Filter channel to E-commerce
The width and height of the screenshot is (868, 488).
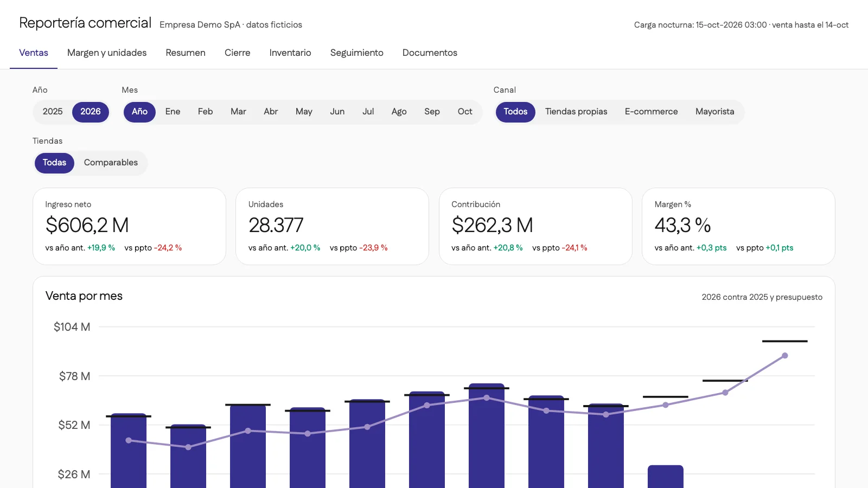pos(651,112)
